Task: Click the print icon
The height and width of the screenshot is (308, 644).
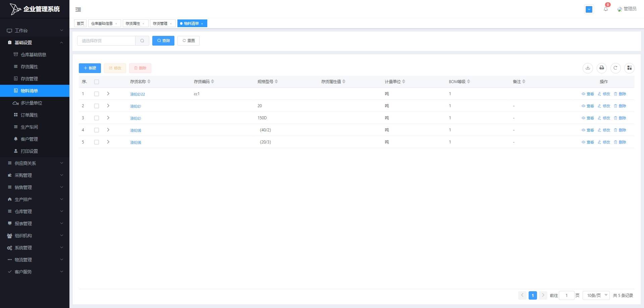Action: [x=602, y=68]
